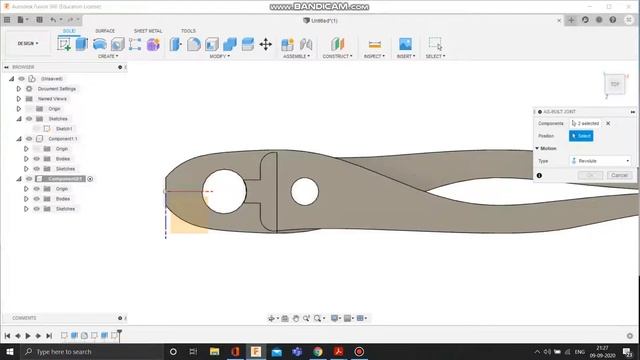Collapse the Component1:1 tree node
640x360 pixels.
pos(19,139)
